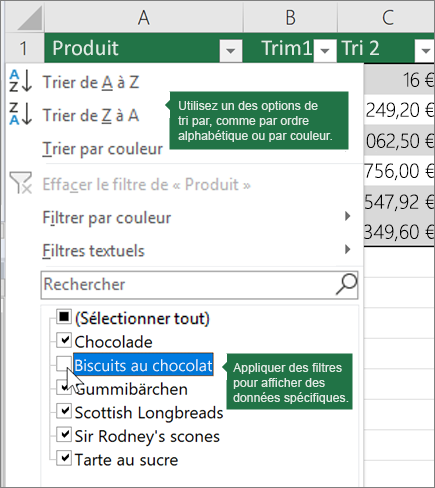The image size is (435, 488).
Task: Open the Trim1 column filter dropdown
Action: [x=325, y=51]
